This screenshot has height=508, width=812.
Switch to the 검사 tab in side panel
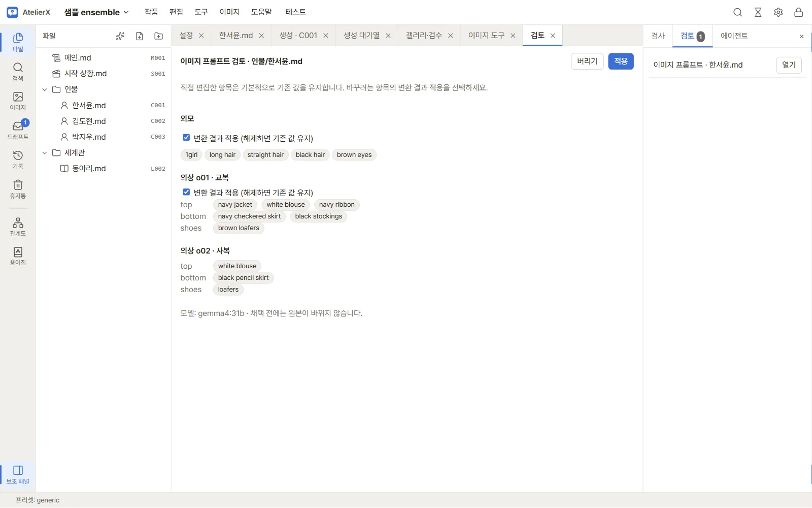tap(658, 36)
